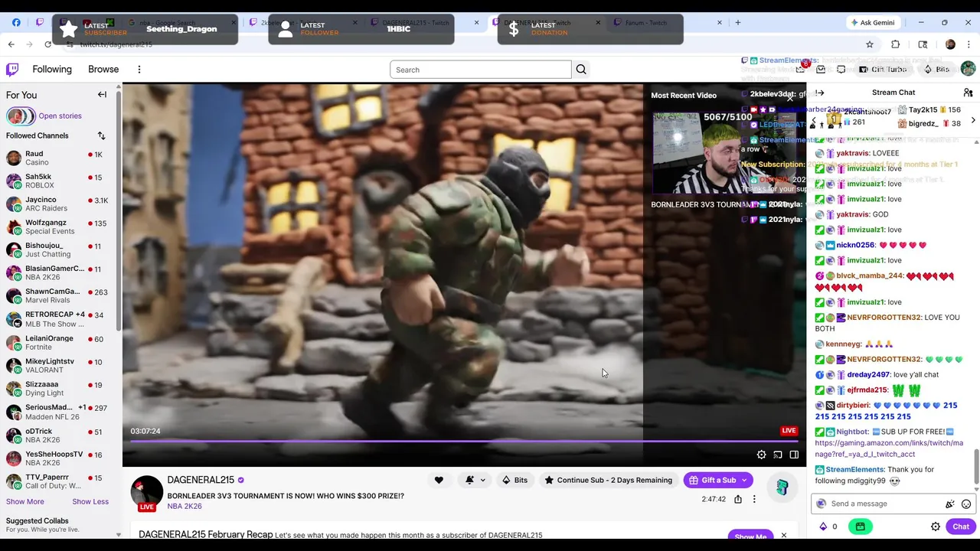980x551 pixels.
Task: Click Gift Turbo button
Action: [883, 69]
